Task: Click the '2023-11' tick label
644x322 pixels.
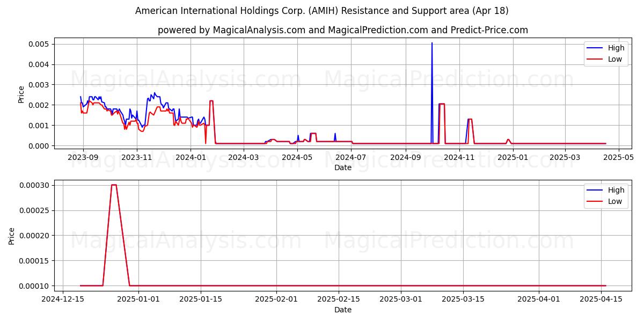Action: click(137, 157)
